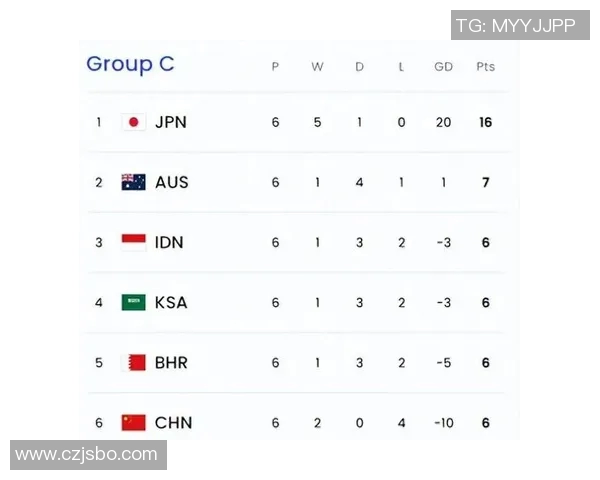Select the JPN team name
This screenshot has width=600, height=480.
point(171,122)
